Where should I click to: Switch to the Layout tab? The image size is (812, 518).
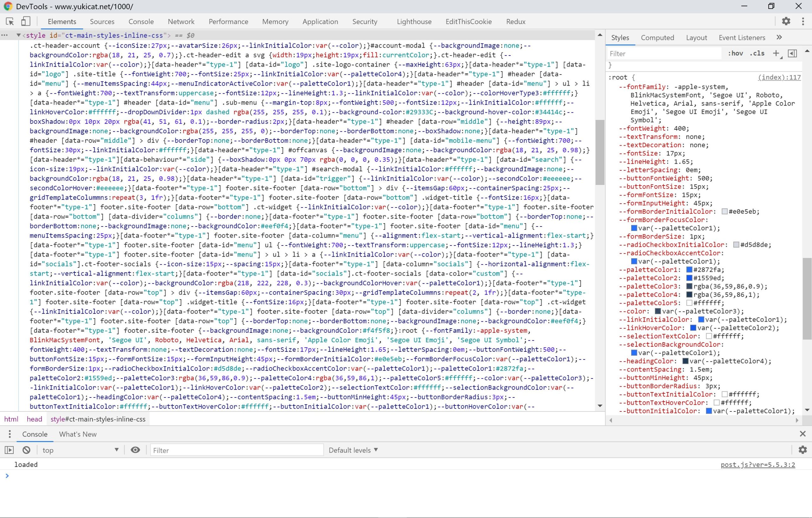pos(696,37)
